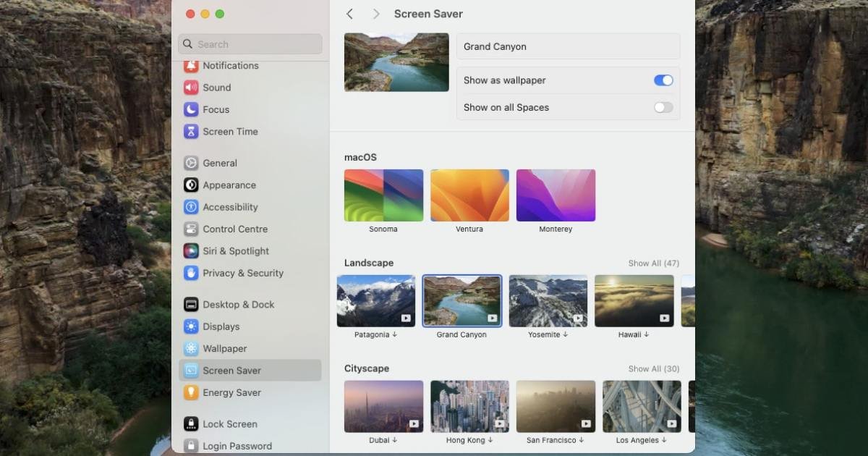Click the forward navigation chevron

pos(375,14)
